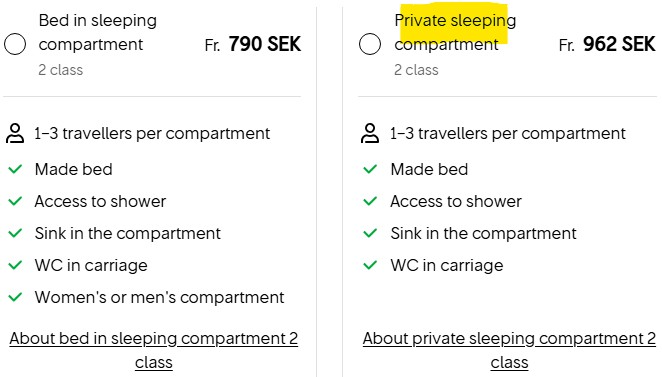Click WC in carriage checkmark in private compartment option

(x=370, y=265)
